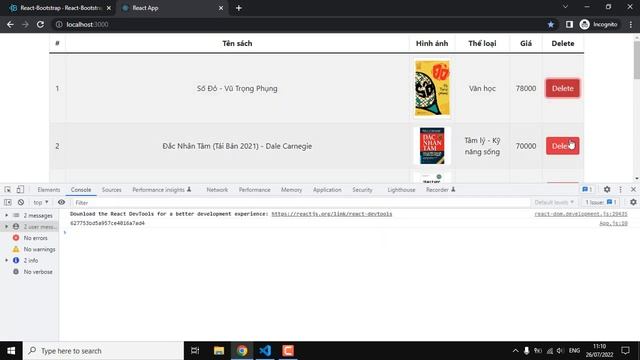Open File Explorer from the taskbar

click(x=219, y=351)
